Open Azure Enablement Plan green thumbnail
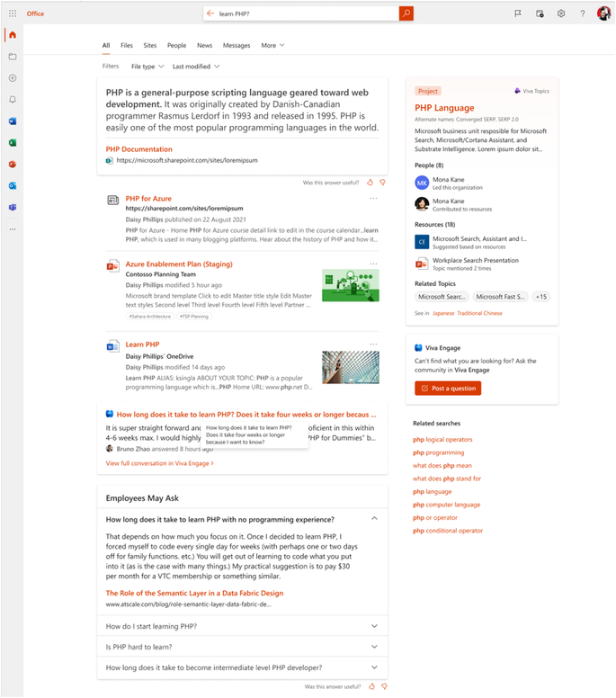Image resolution: width=616 pixels, height=698 pixels. coord(351,285)
